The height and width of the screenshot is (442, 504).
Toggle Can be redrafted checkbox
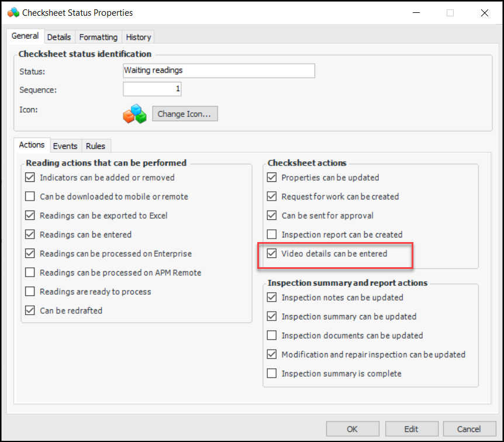tap(30, 310)
